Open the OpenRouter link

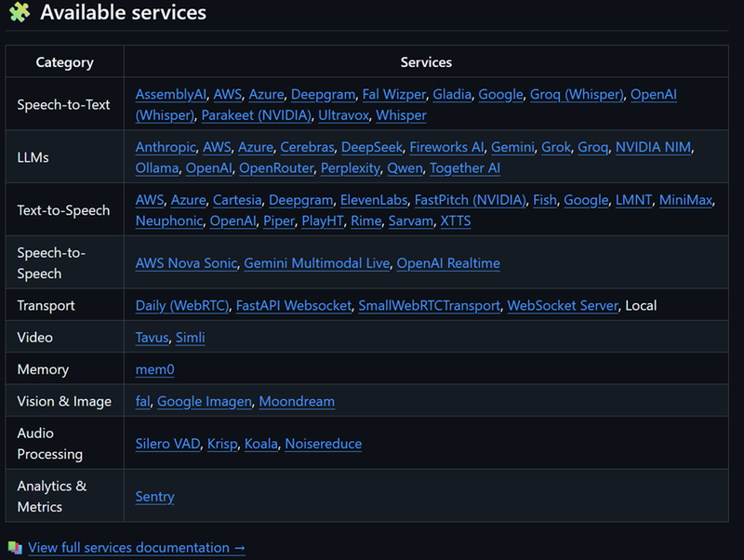(276, 168)
